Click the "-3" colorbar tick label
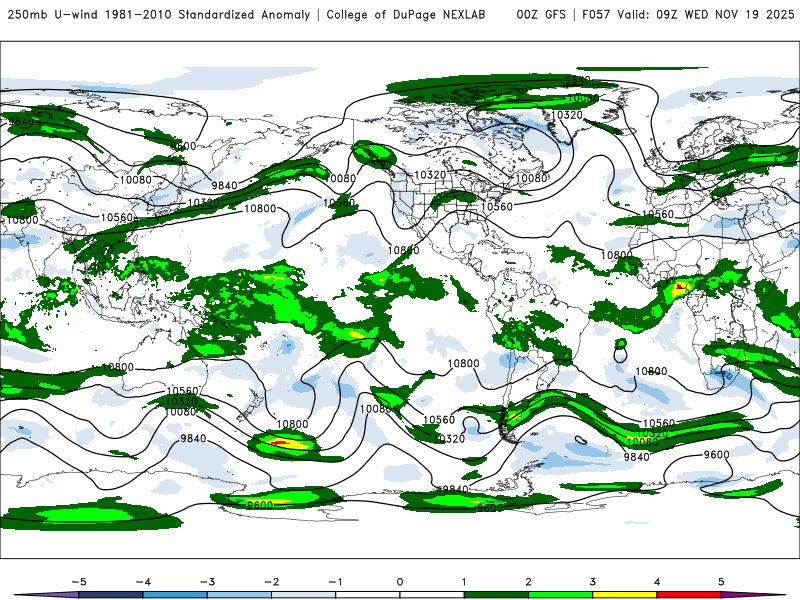This screenshot has height=600, width=800. (x=207, y=582)
